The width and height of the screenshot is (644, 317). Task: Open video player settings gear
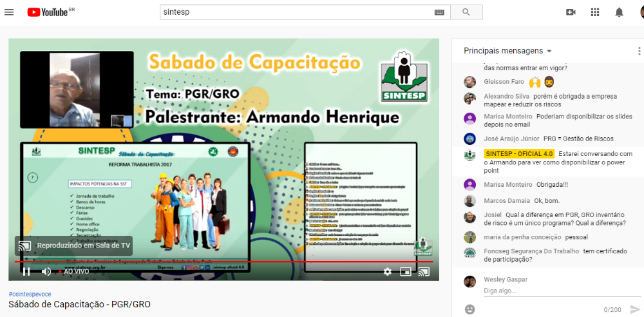(x=387, y=271)
